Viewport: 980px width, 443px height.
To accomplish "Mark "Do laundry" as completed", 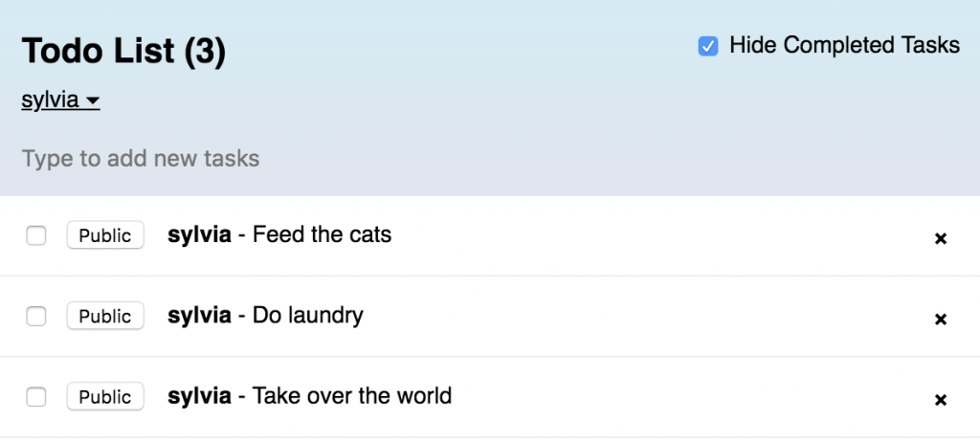I will click(x=36, y=316).
